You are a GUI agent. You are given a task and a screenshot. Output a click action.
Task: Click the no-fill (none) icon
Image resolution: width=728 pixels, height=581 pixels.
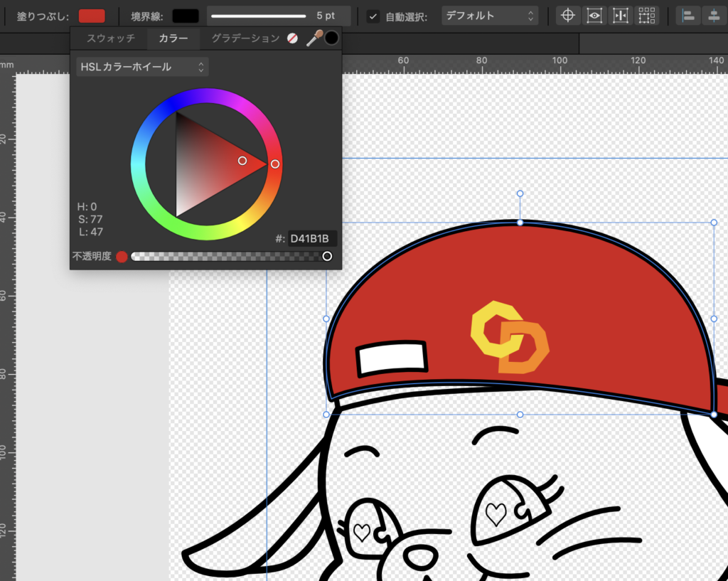point(292,38)
